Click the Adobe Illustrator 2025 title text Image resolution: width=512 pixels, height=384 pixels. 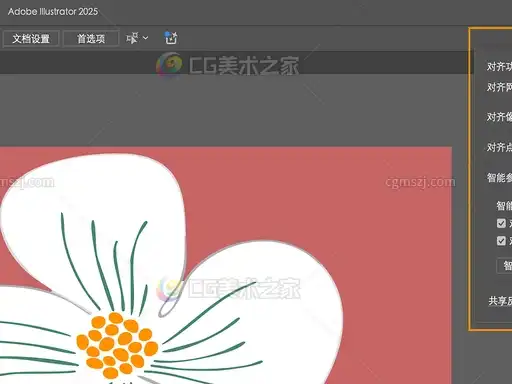53,12
